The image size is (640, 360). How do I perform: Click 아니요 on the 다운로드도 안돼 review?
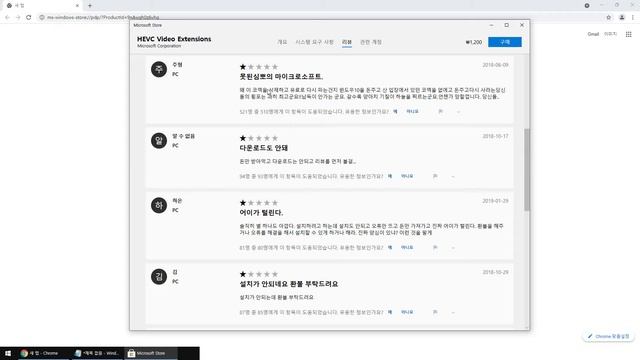[407, 176]
